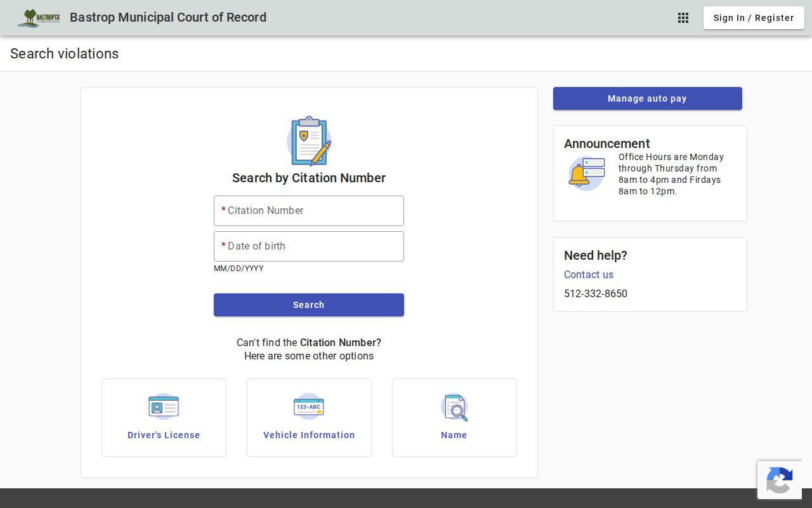Viewport: 812px width, 508px height.
Task: Click the Bastrop Municipal Court of Record title
Action: point(168,17)
